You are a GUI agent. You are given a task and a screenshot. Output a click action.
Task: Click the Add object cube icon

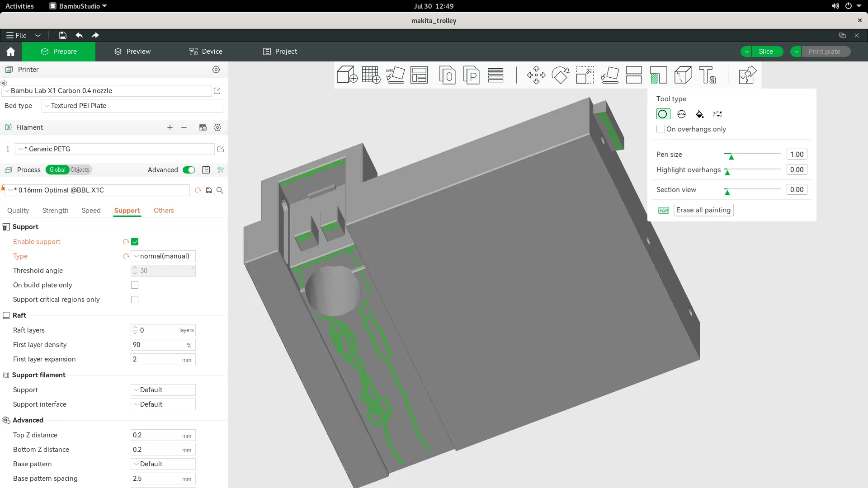pyautogui.click(x=347, y=75)
